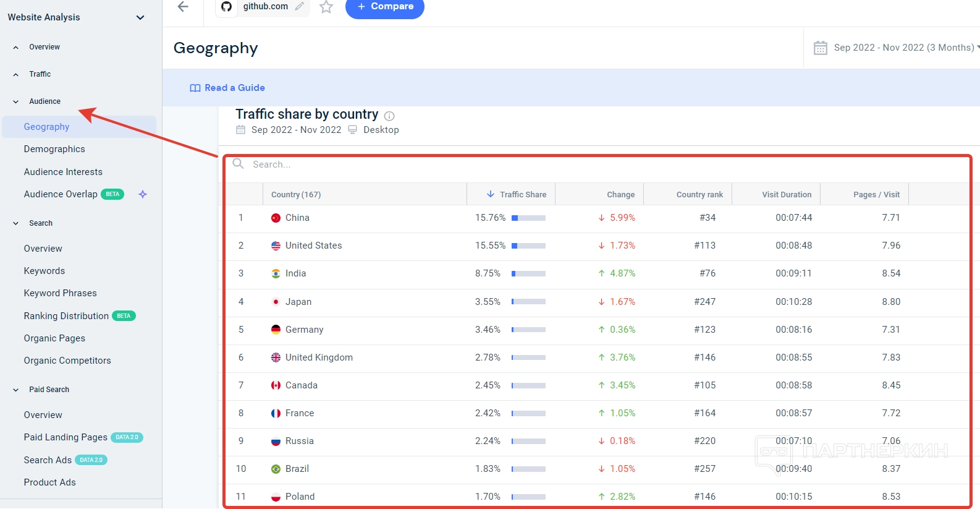Image resolution: width=980 pixels, height=509 pixels.
Task: Sort table by Visit Duration column
Action: coord(786,194)
